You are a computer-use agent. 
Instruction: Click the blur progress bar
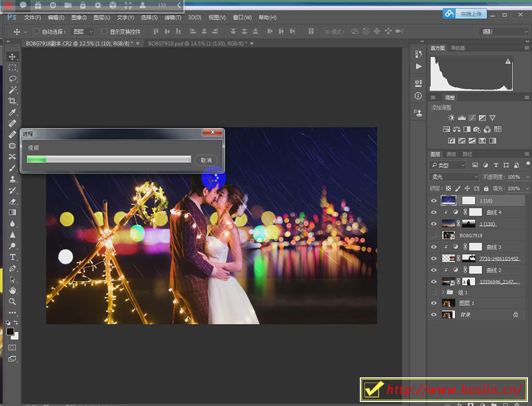click(x=109, y=159)
